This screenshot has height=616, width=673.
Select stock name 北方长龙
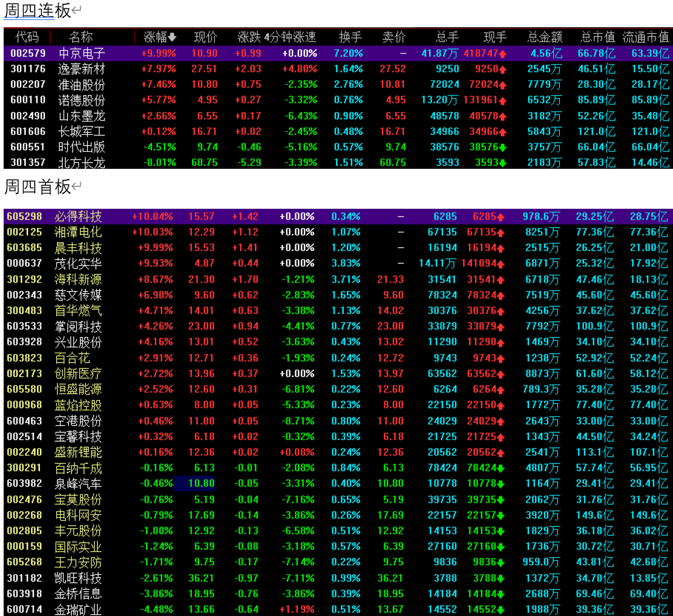coord(82,163)
